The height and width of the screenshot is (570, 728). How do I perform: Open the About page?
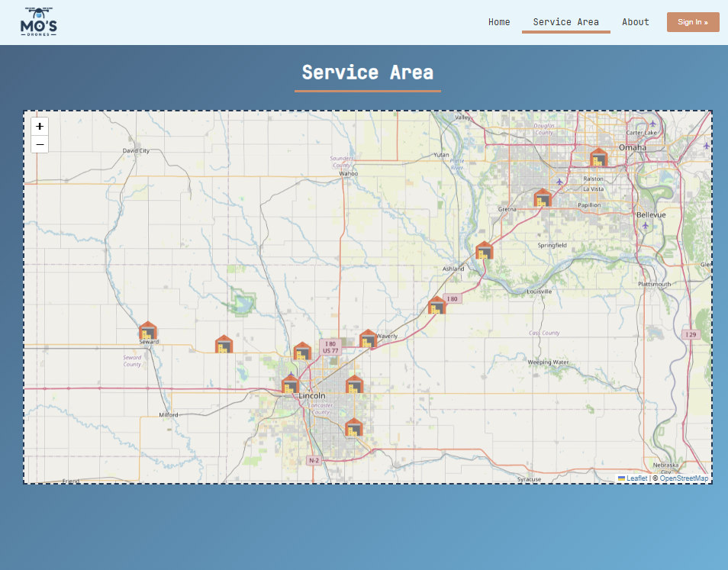click(x=636, y=22)
